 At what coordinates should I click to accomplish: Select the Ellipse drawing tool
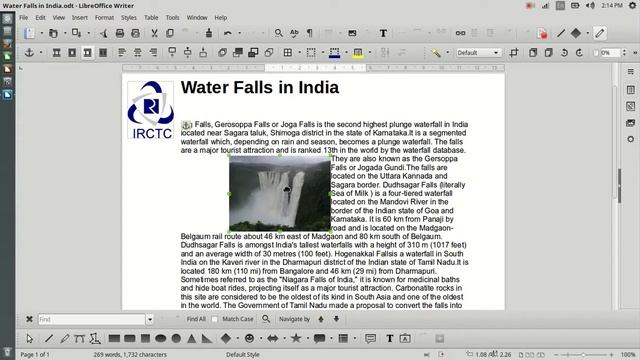pos(161,338)
